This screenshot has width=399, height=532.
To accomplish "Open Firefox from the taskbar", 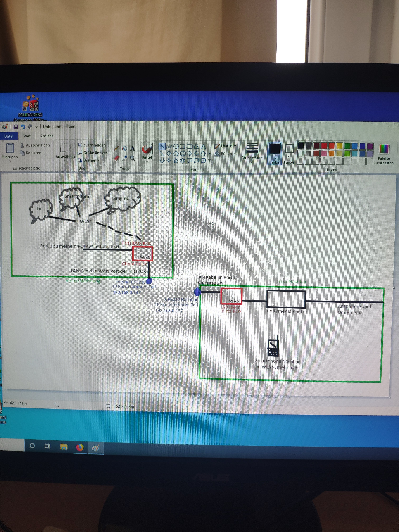I will click(80, 447).
